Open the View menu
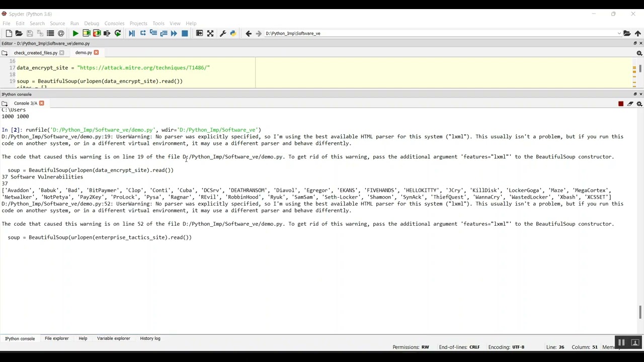This screenshot has height=362, width=644. (175, 23)
